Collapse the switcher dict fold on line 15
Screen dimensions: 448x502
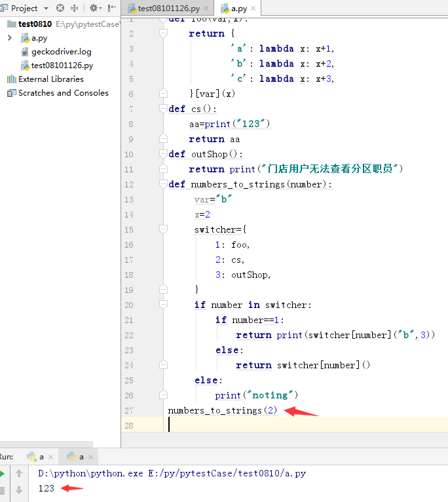163,229
